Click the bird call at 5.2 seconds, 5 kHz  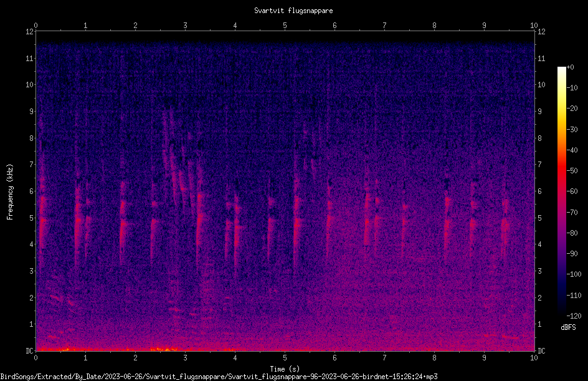[297, 223]
